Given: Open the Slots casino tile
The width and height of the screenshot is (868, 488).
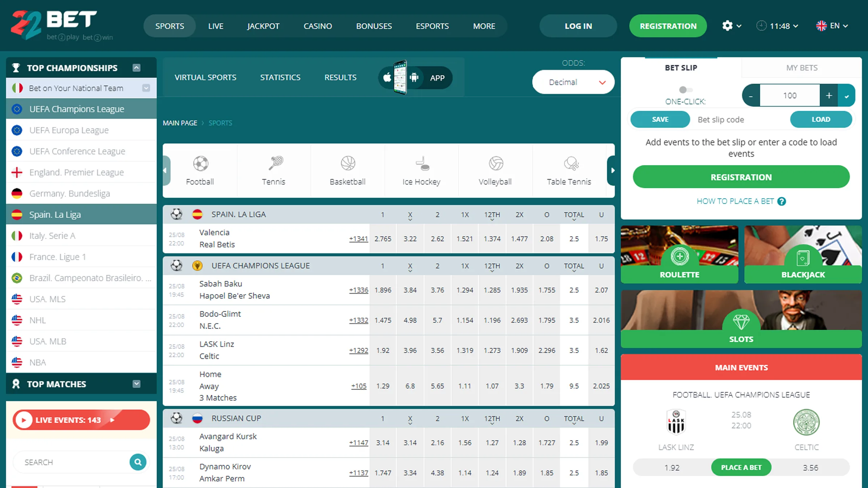Looking at the screenshot, I should pyautogui.click(x=741, y=319).
